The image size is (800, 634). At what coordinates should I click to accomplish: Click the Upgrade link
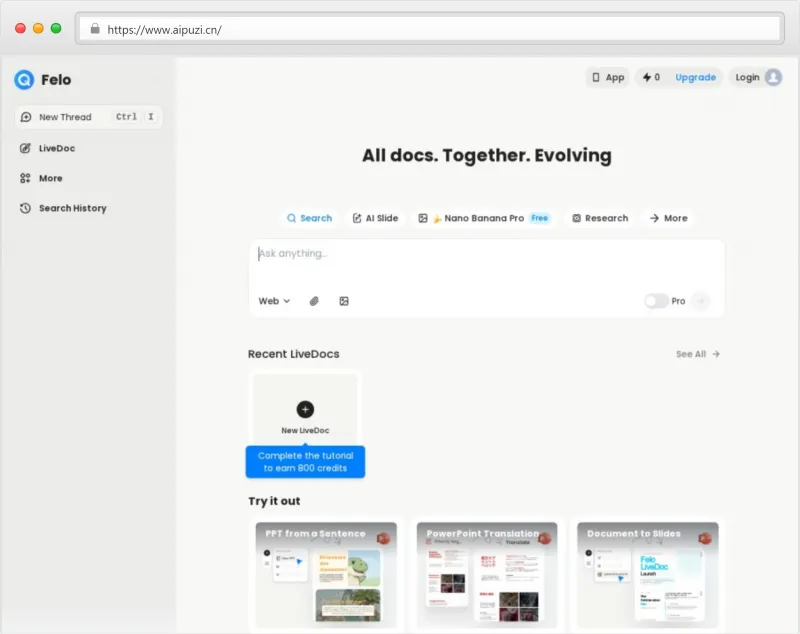695,77
